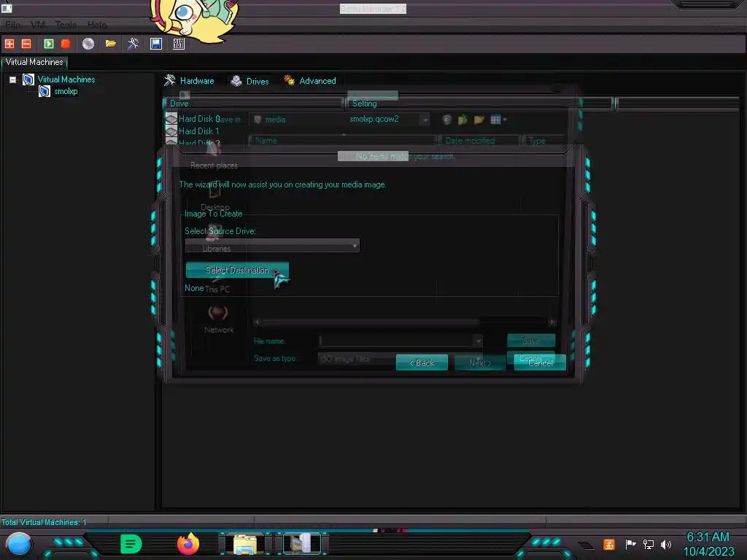Sort by the Name column header

(343, 141)
